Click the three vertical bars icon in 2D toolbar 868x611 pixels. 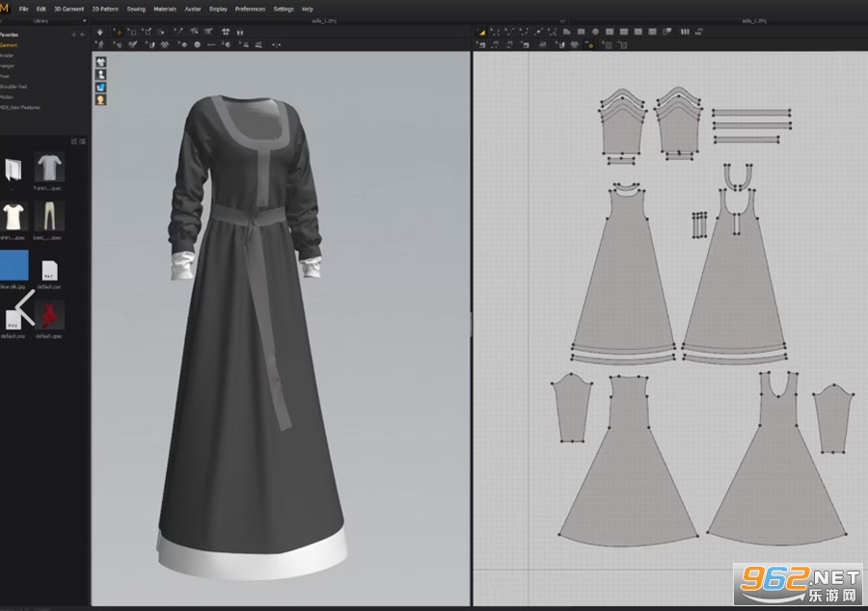point(685,32)
